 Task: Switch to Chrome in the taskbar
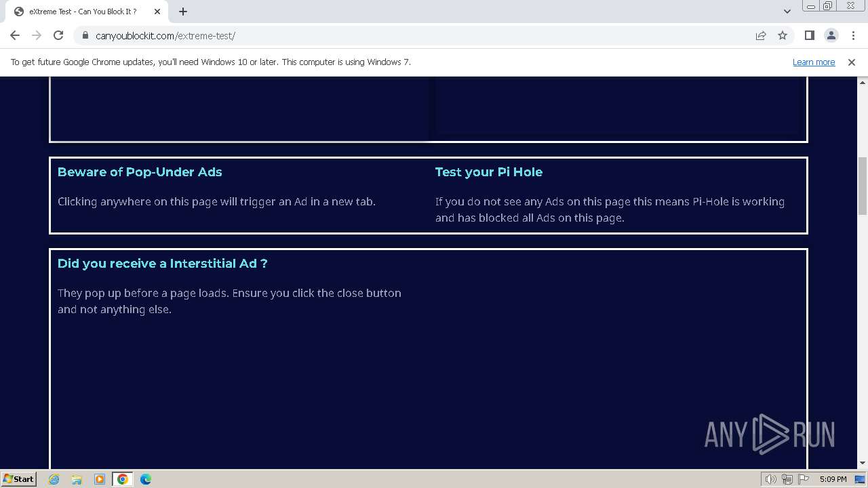pyautogui.click(x=123, y=479)
